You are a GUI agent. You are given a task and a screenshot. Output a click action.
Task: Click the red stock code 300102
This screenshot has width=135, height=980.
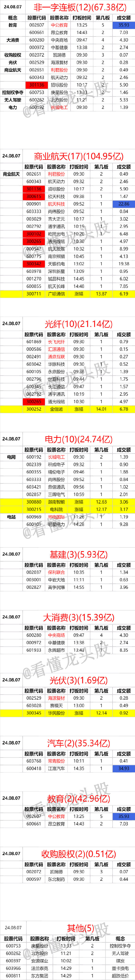coord(34,234)
